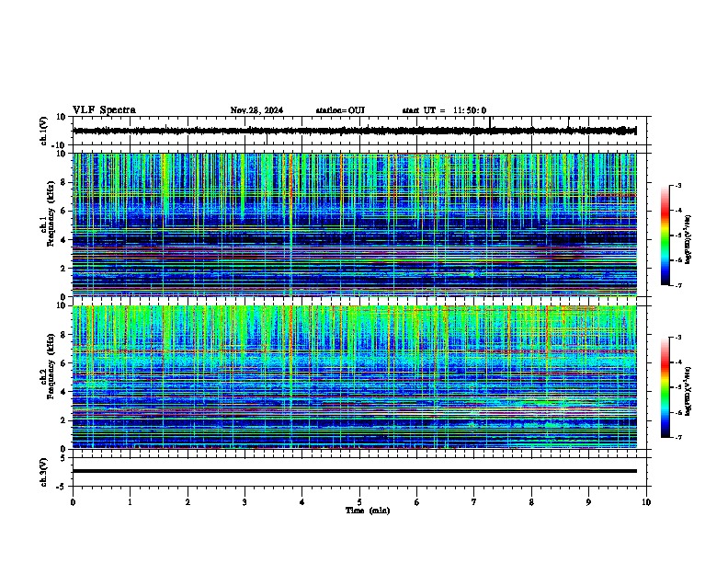Click the ch.2 color bar log(PSD) label
The width and height of the screenshot is (728, 563).
click(688, 392)
